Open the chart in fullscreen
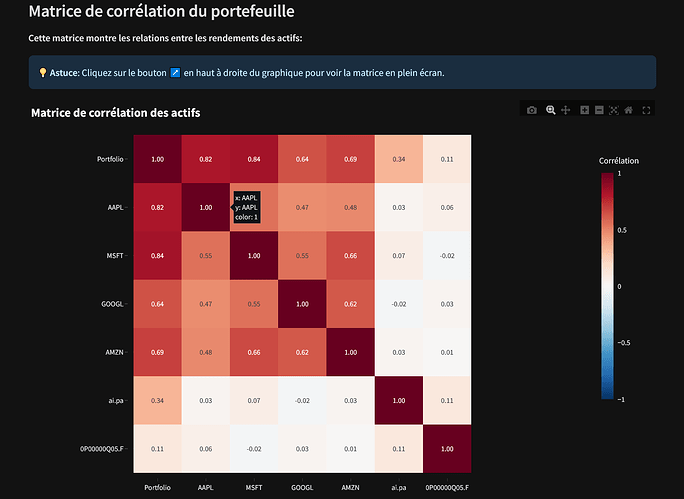 coord(647,110)
